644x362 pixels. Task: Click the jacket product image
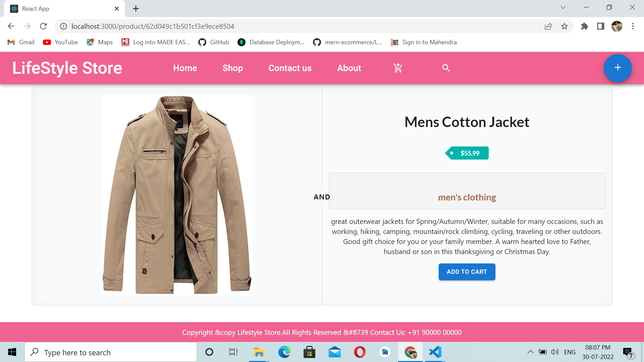pos(177,195)
